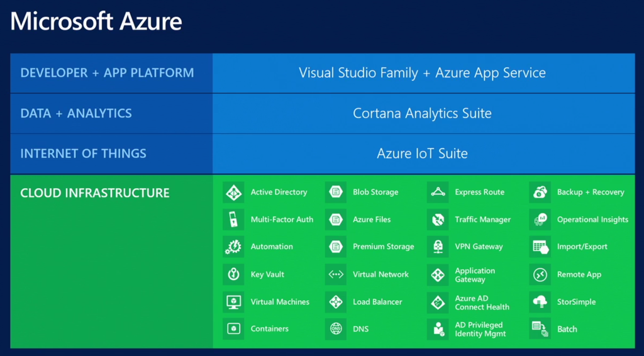Click the Automation gear icon
The image size is (644, 356).
(x=233, y=247)
